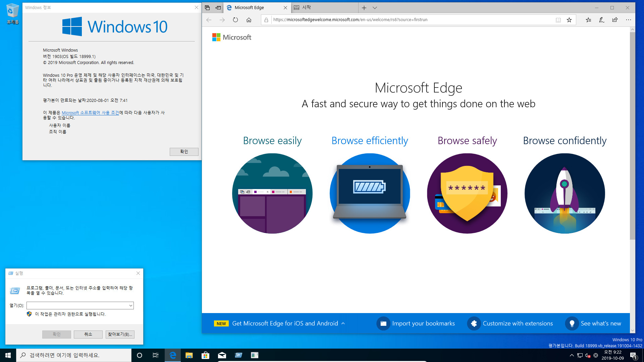Click Get Microsoft Edge for iOS and Android

pos(285,323)
